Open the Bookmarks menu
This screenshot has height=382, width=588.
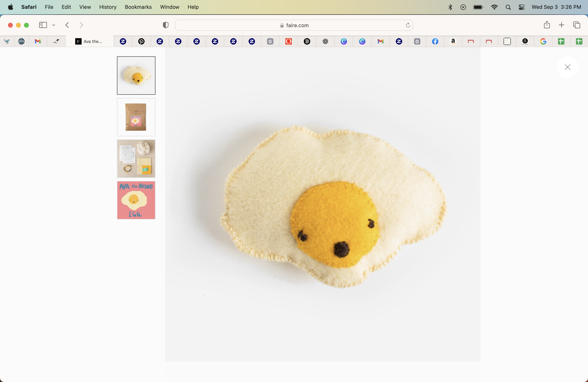click(138, 7)
